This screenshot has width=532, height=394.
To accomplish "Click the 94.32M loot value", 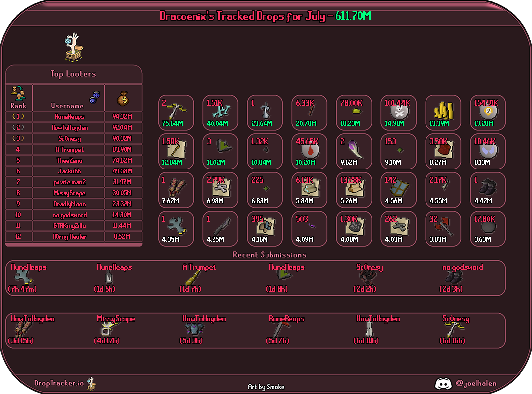I will (x=122, y=117).
